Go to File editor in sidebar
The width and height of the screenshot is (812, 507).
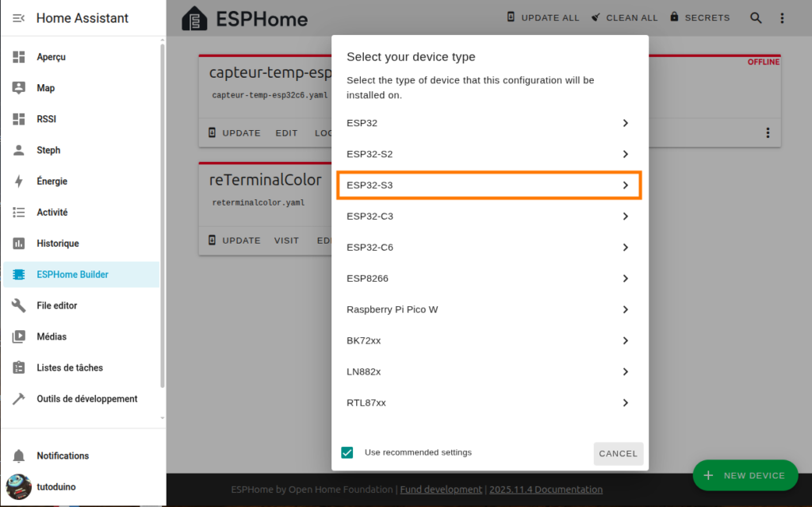(57, 305)
